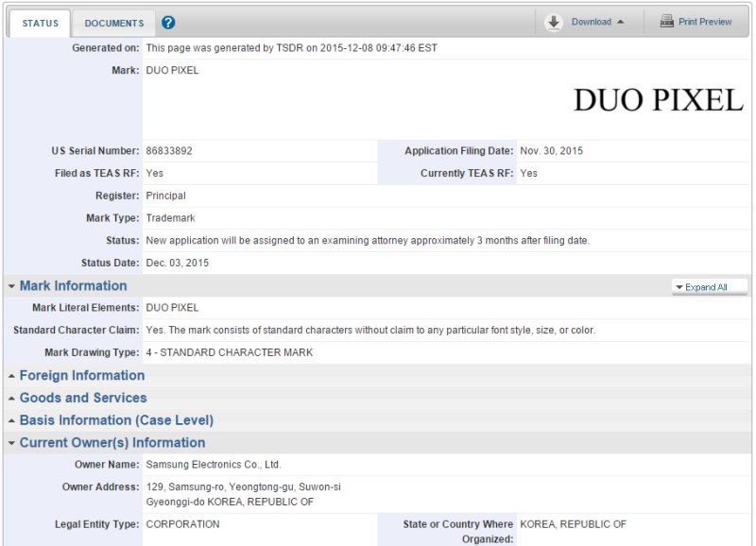The height and width of the screenshot is (546, 756).
Task: Open the blue help question mark icon
Action: pos(168,23)
